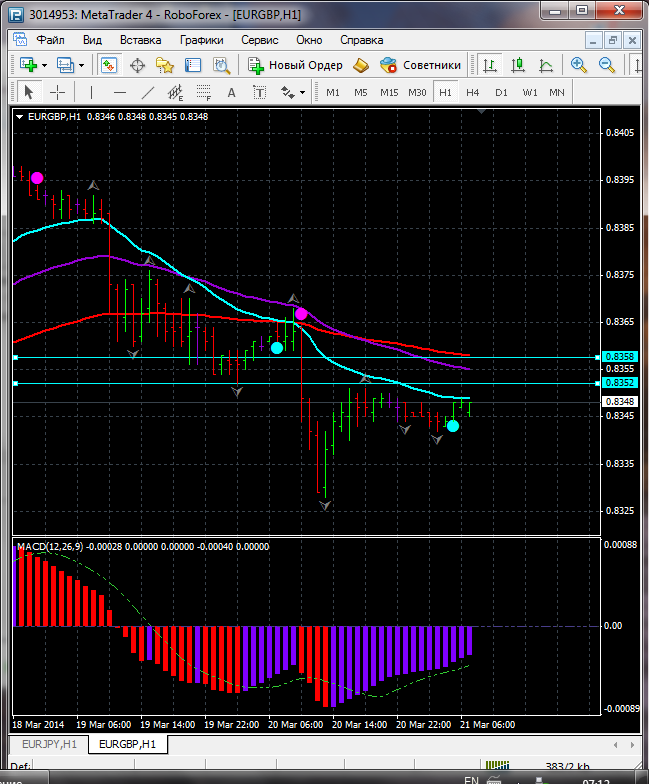Select the horizontal line tool
Viewport: 650px width, 784px height.
click(120, 92)
